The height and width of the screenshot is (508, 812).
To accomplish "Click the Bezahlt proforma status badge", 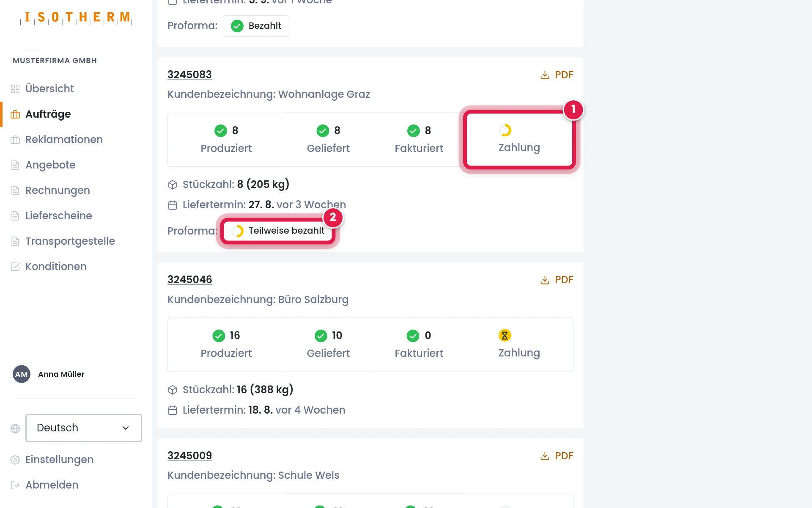I will tap(256, 26).
